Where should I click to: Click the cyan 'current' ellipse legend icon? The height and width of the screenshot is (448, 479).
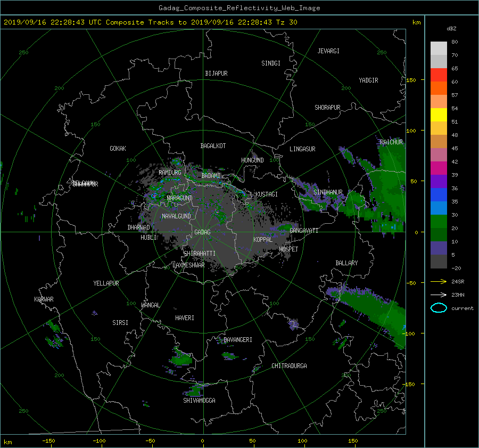click(439, 308)
